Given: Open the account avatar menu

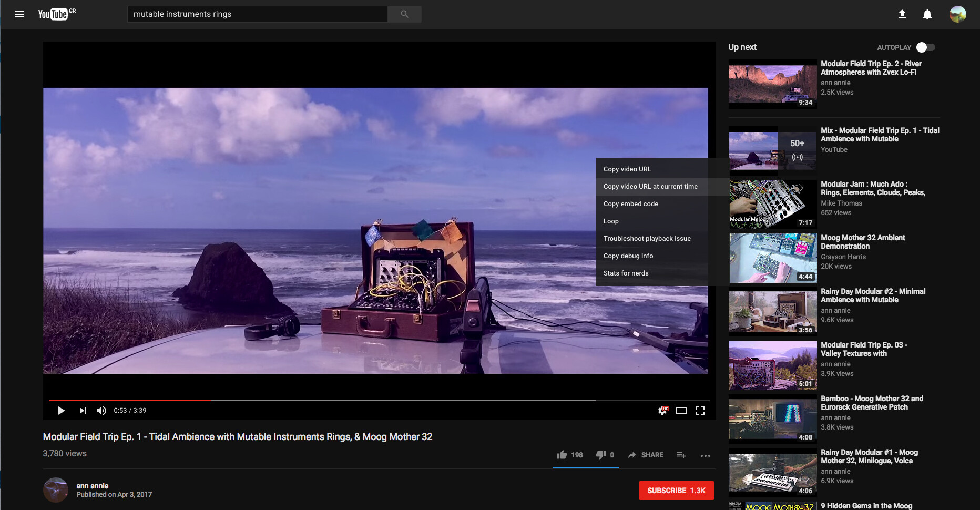Looking at the screenshot, I should click(x=957, y=14).
